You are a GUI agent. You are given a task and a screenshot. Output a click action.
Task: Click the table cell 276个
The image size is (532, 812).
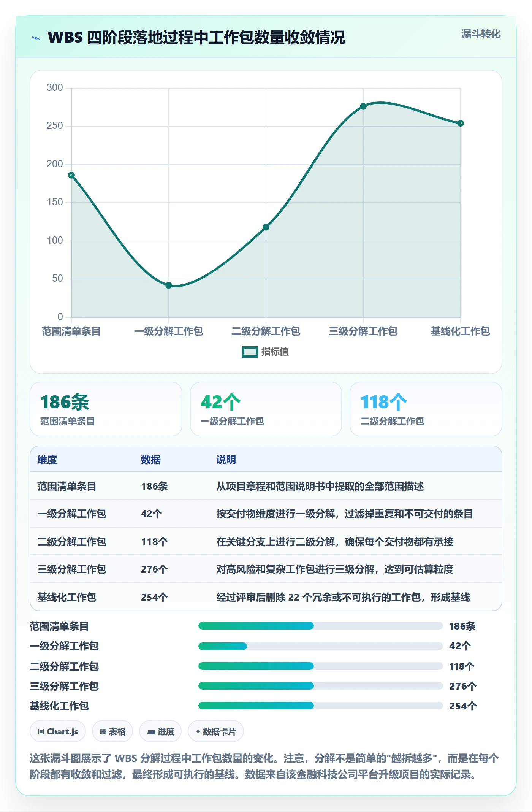154,569
